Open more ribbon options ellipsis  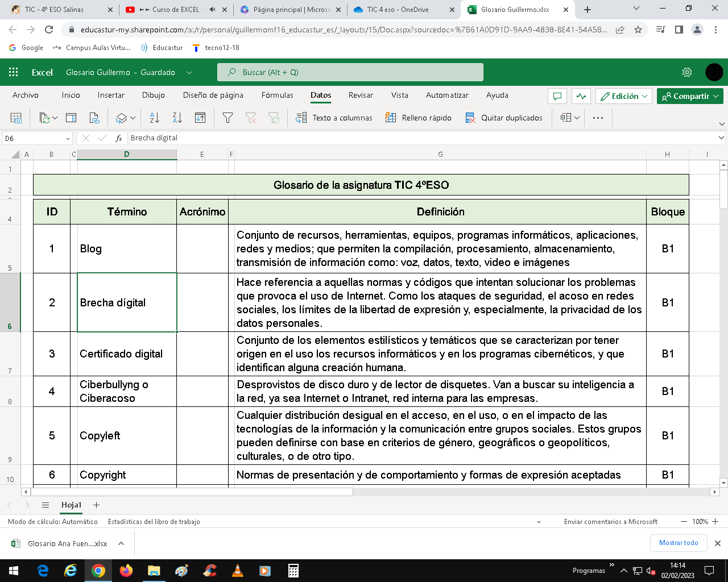(598, 118)
